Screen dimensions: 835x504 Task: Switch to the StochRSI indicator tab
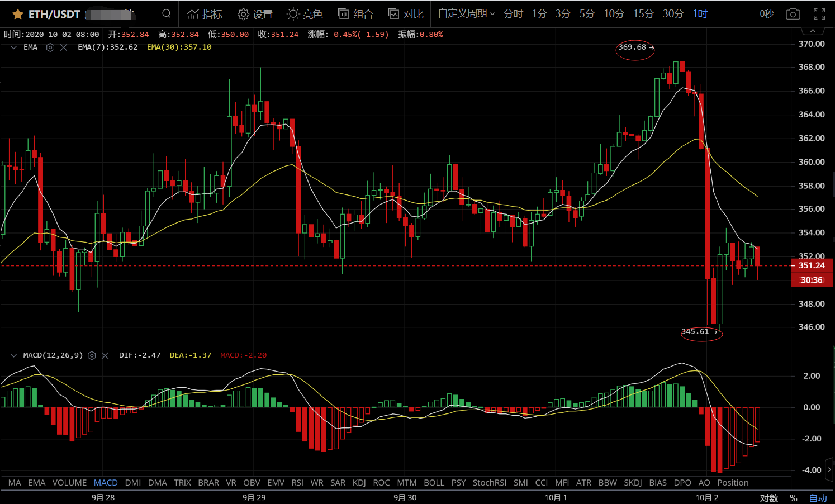coord(489,483)
